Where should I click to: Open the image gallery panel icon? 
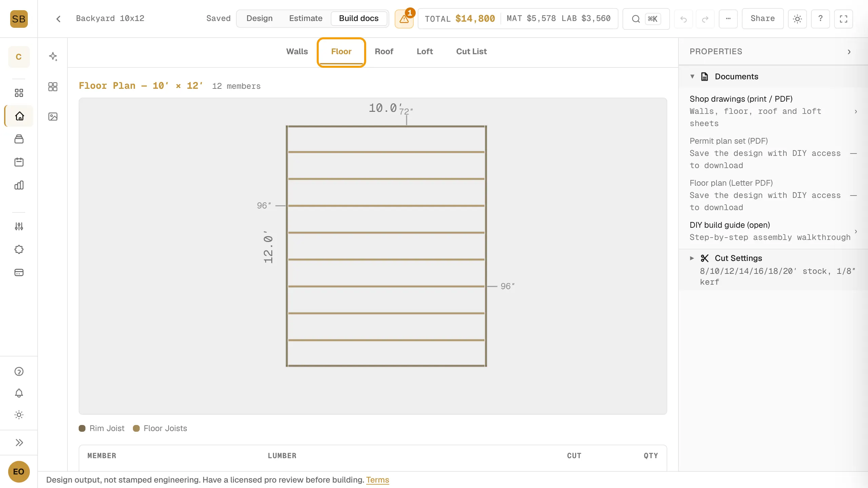53,117
